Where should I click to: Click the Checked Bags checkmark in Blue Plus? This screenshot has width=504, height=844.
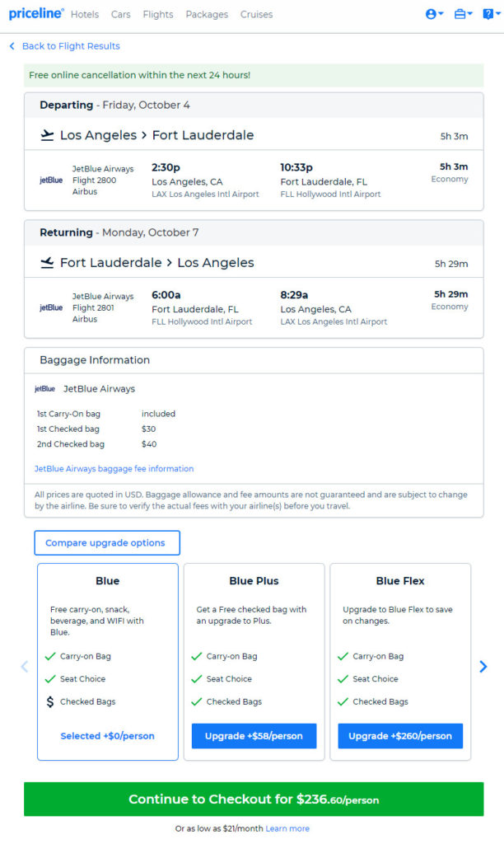point(197,702)
